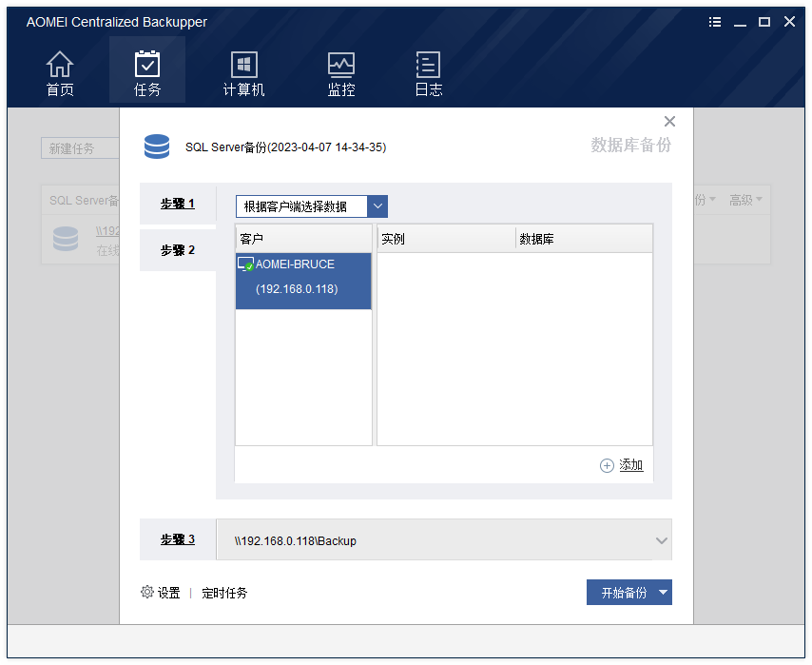Click the plus icon next to 添加
Image resolution: width=812 pixels, height=665 pixels.
point(607,465)
